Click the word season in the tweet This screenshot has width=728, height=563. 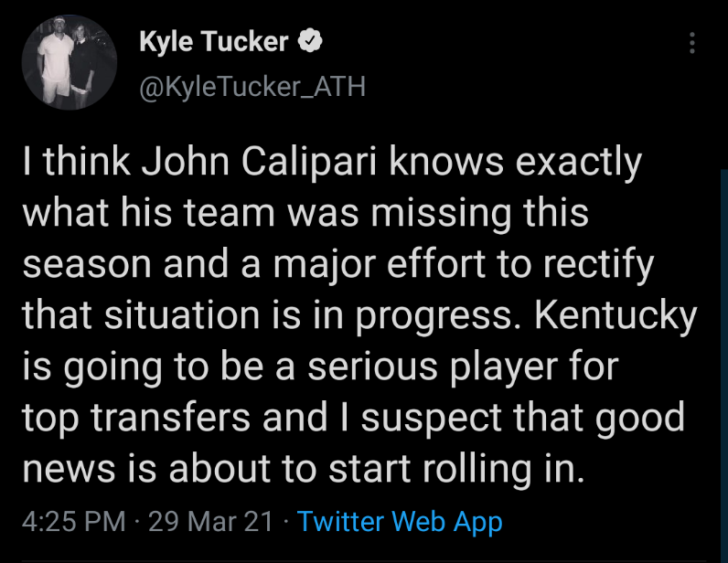(89, 265)
